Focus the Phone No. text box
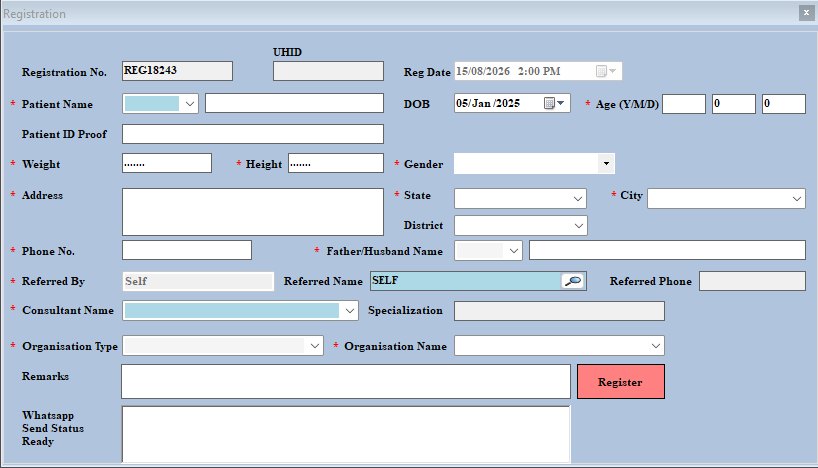818x468 pixels. [x=187, y=250]
